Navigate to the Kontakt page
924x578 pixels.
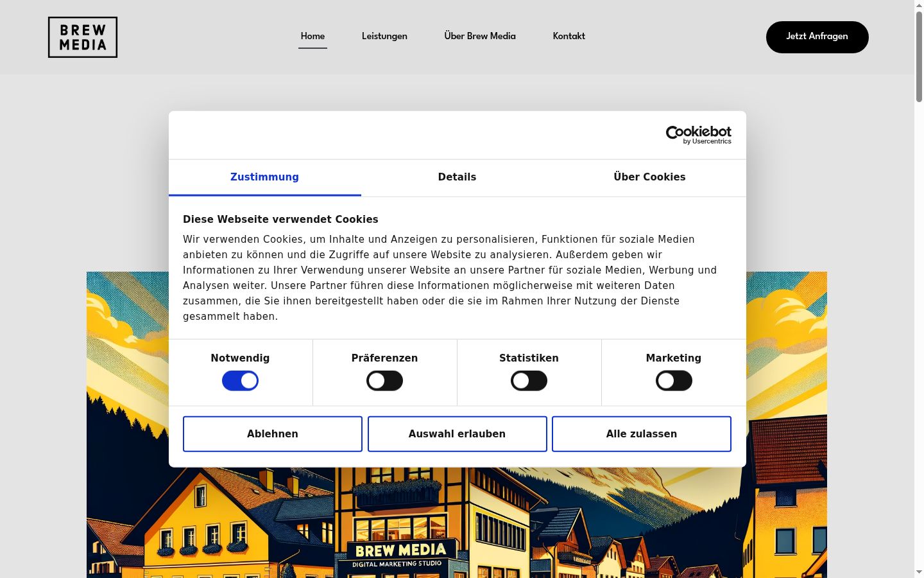pyautogui.click(x=569, y=37)
